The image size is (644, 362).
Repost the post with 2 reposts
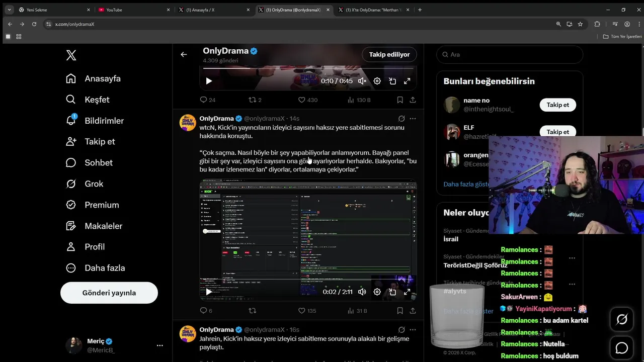coord(256,100)
